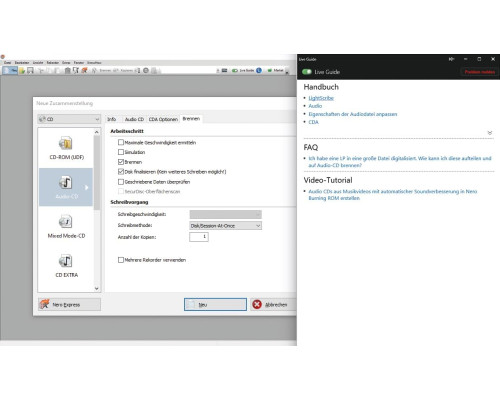500x400 pixels.
Task: Click the compilation list scrollbar thumb
Action: pyautogui.click(x=97, y=173)
